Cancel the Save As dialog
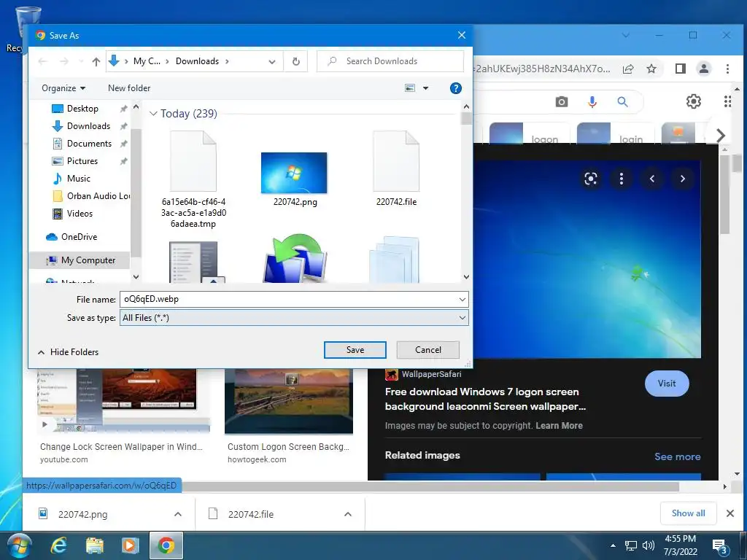 pos(427,350)
